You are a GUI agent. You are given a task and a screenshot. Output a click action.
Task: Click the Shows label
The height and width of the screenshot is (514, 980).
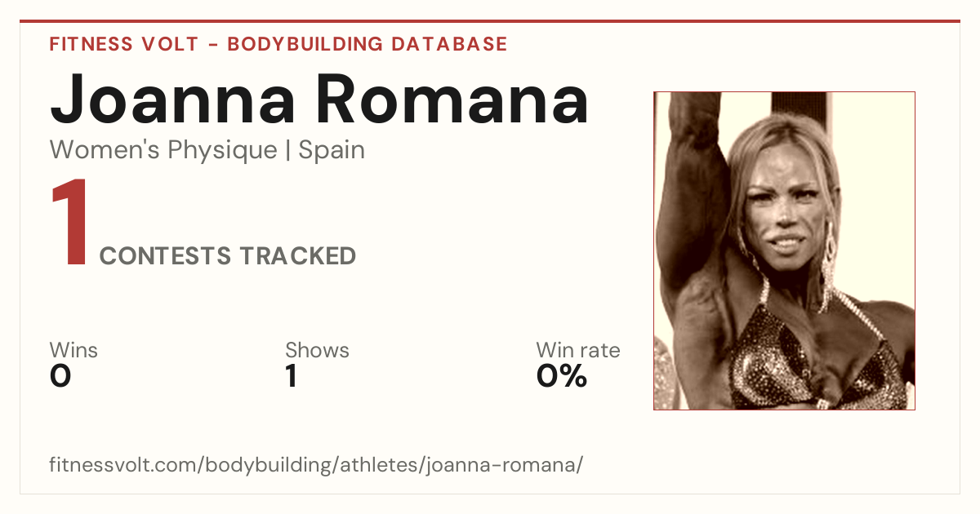tap(317, 350)
